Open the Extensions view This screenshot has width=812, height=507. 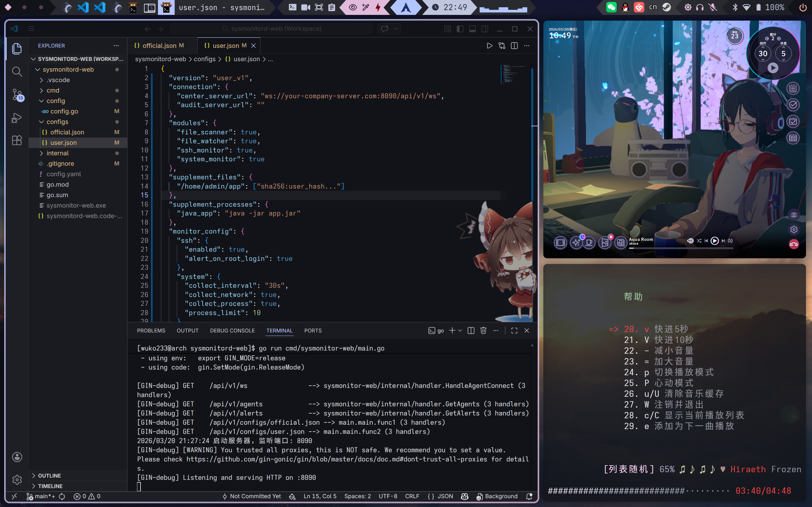17,140
